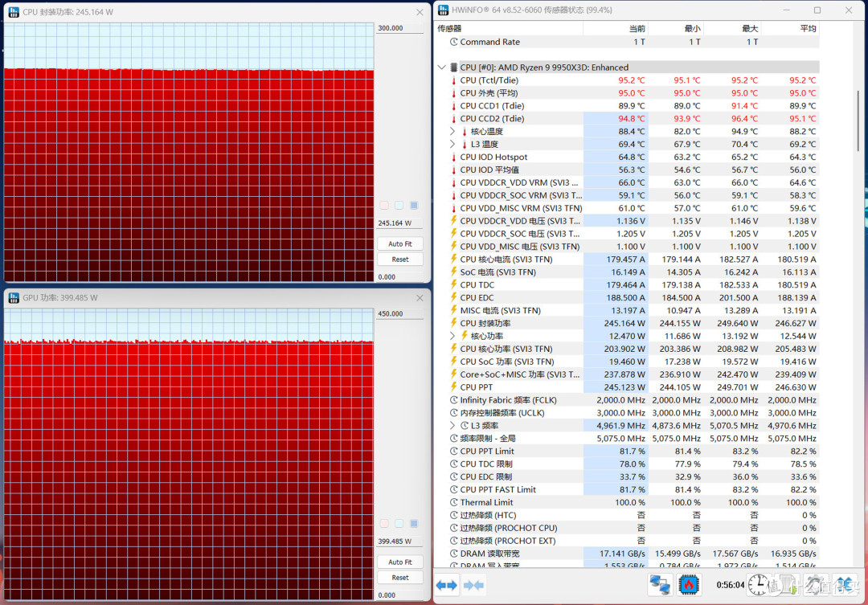This screenshot has height=605, width=868.
Task: Select the CPU SoC 功率 (SVI3 TFN) row
Action: tap(627, 362)
